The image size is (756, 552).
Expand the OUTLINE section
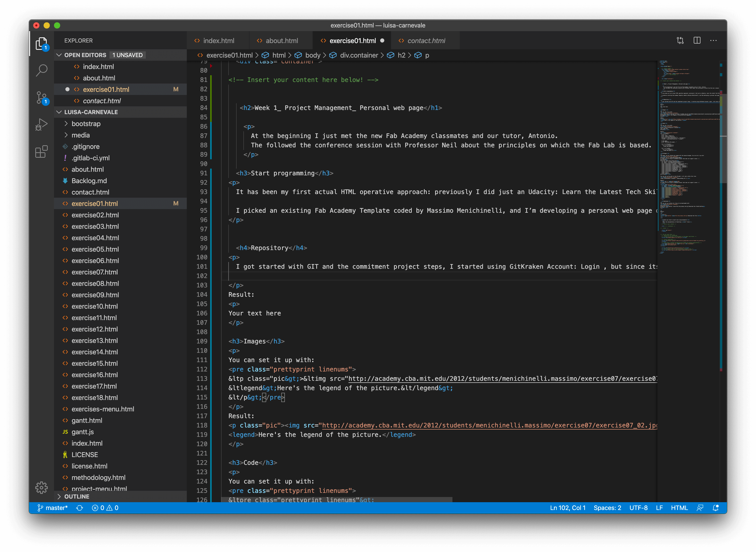click(x=120, y=496)
